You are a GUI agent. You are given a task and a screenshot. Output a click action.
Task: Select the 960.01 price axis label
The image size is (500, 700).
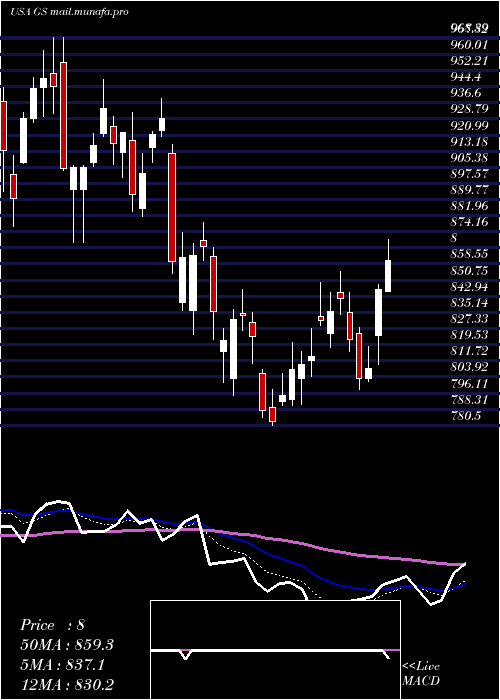[469, 44]
